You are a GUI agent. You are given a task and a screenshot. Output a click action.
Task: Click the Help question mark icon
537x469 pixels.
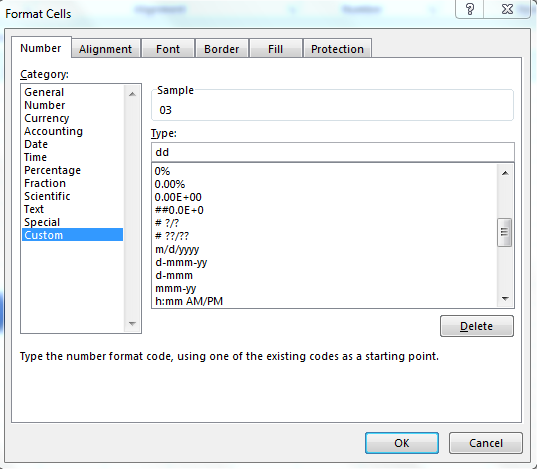point(470,9)
